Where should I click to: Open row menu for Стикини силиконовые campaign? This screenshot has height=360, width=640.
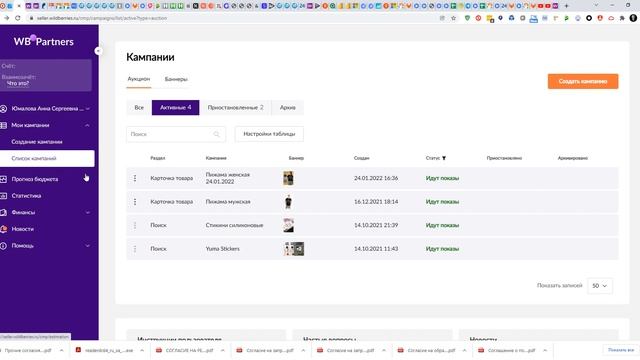click(135, 225)
